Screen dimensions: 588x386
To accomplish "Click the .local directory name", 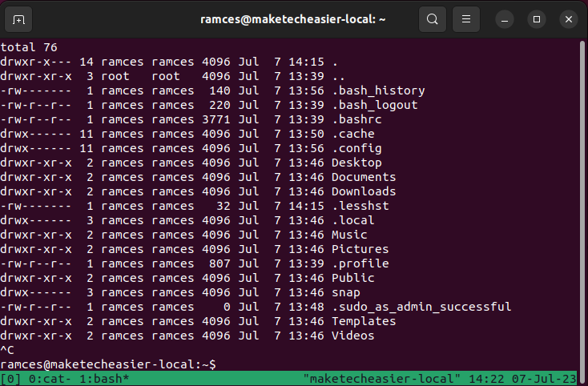I will [x=353, y=220].
